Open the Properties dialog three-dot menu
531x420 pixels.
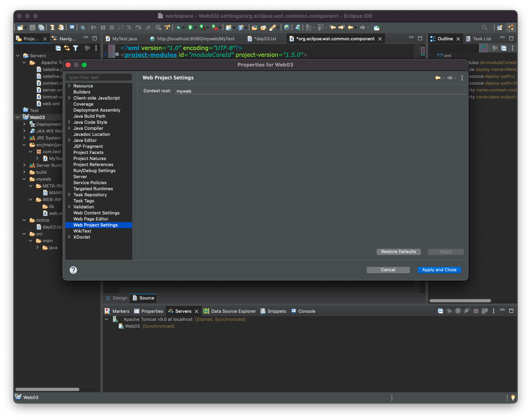point(462,78)
